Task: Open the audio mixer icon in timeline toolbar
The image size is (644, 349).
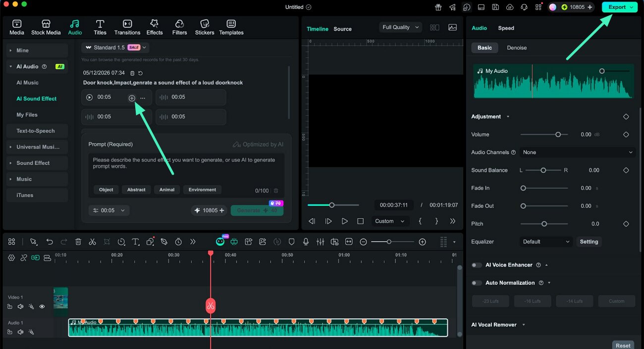Action: click(x=321, y=242)
